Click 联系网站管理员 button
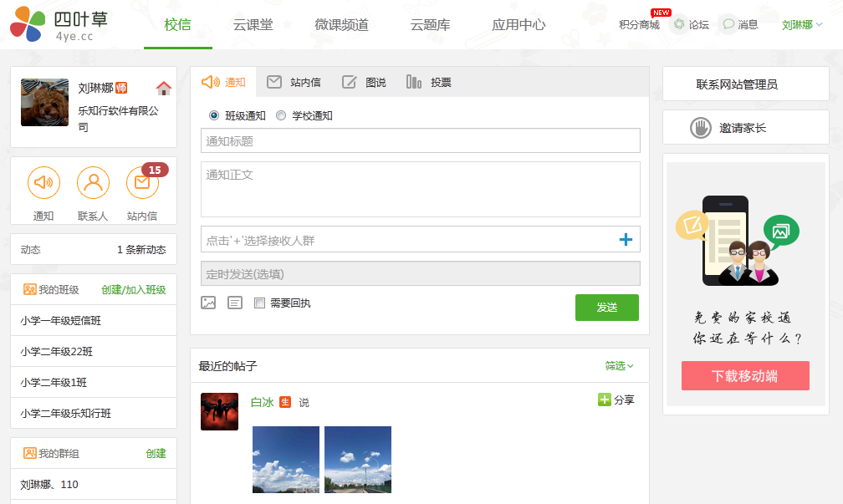This screenshot has width=843, height=504. click(x=746, y=84)
